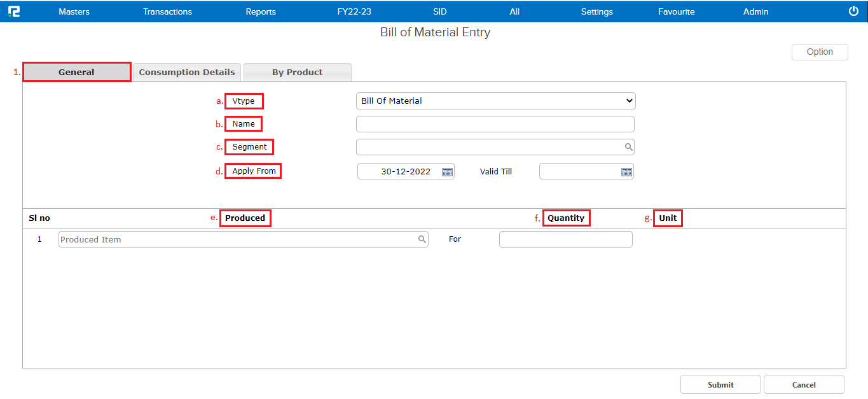
Task: Click the Produced Item search icon
Action: tap(422, 239)
